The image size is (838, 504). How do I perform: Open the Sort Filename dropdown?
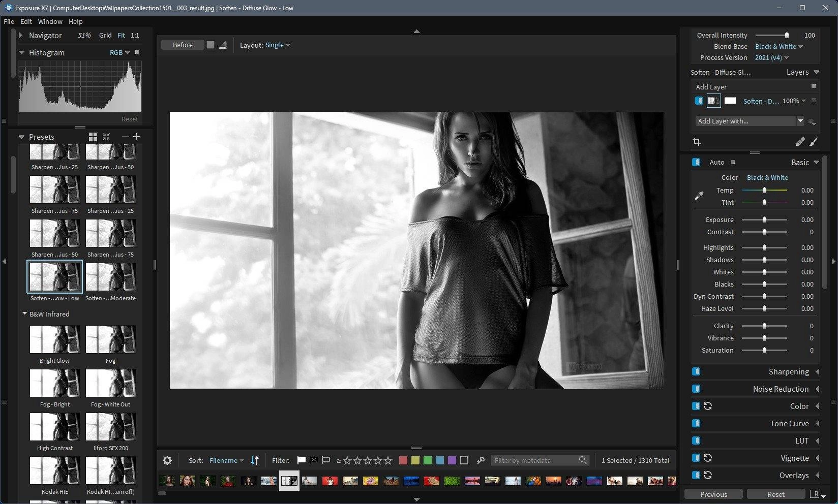[226, 460]
